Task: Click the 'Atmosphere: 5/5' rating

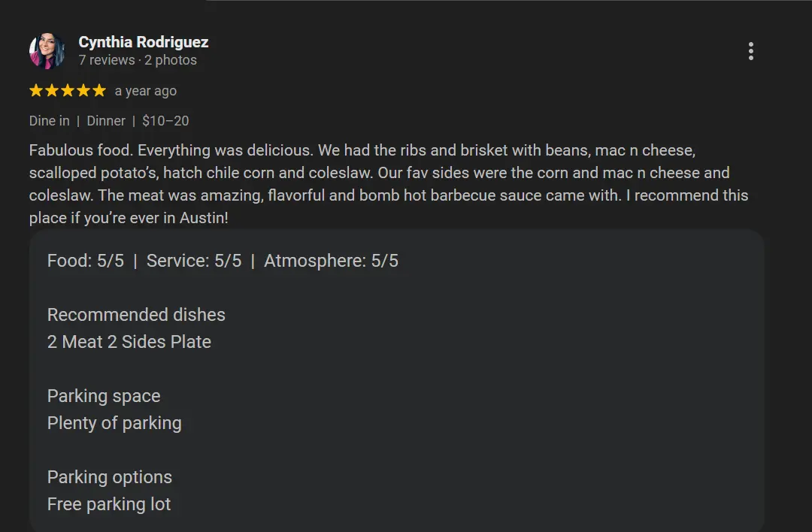Action: (x=332, y=261)
